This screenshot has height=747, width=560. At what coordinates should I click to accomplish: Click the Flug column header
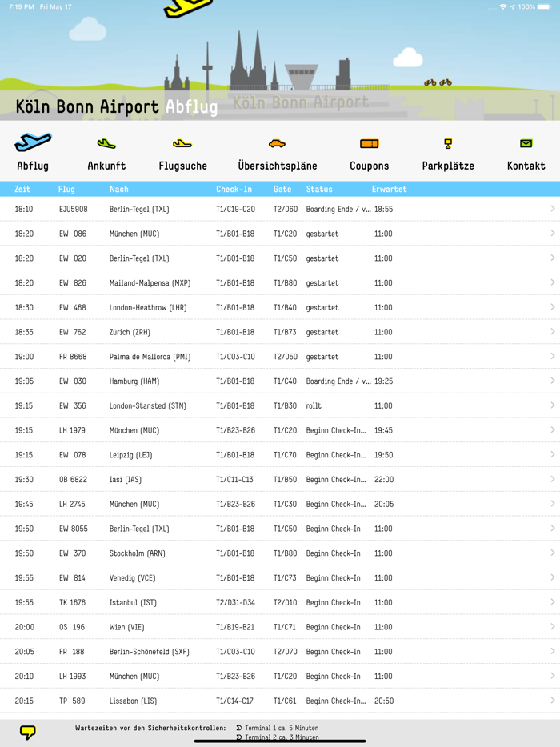(x=66, y=189)
